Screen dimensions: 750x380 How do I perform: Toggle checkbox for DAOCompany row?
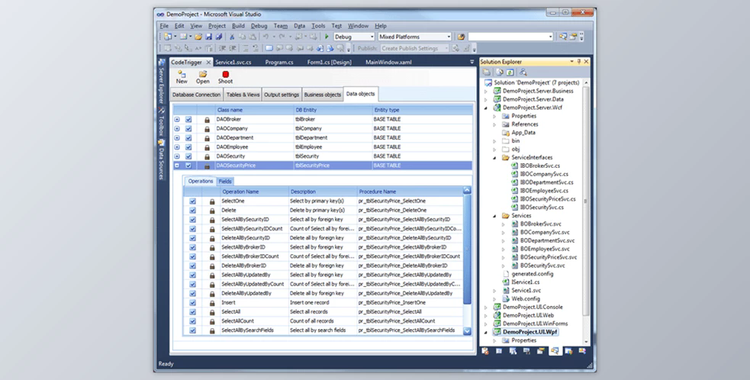click(188, 129)
